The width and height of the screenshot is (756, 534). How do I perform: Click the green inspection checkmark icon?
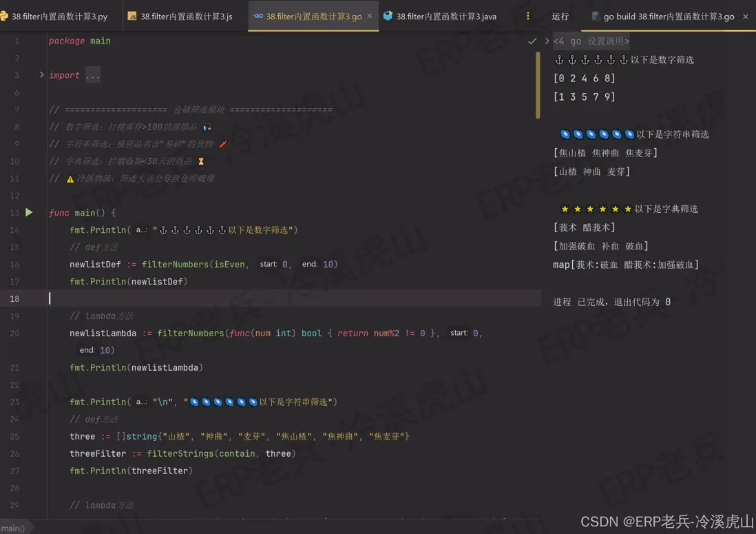click(x=532, y=41)
